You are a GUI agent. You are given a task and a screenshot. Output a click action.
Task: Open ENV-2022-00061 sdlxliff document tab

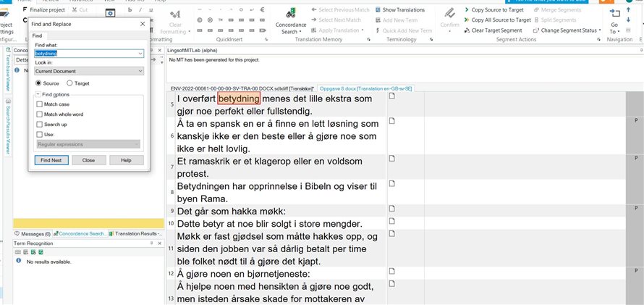click(242, 88)
